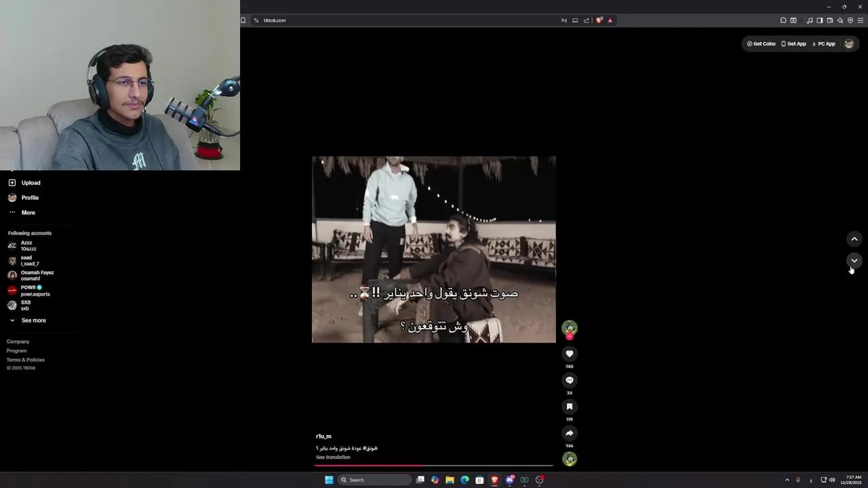868x488 pixels.
Task: Click the picture-in-picture icon in address bar
Action: (x=575, y=20)
